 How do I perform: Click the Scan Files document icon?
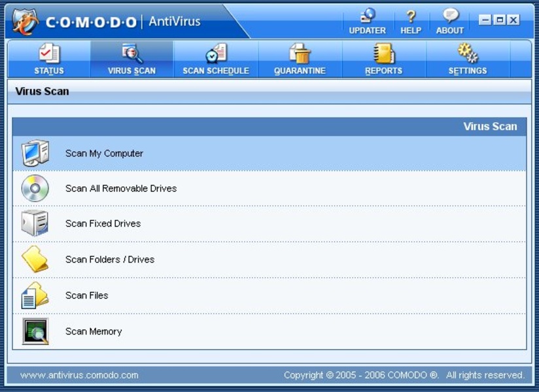pos(35,295)
